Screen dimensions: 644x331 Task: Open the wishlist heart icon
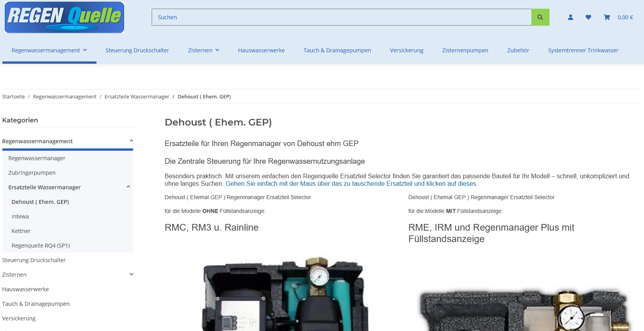click(588, 17)
